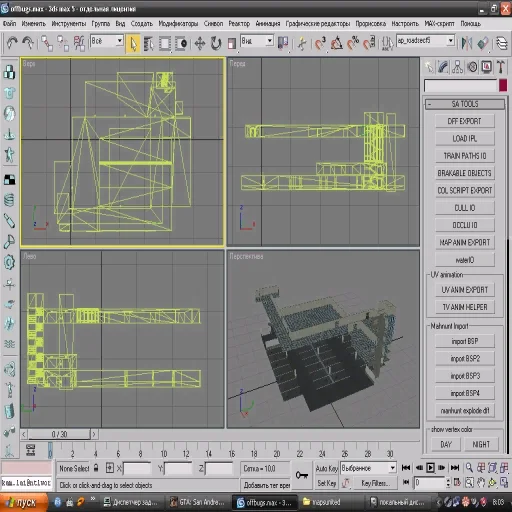Open the Select by Name list icon
The image size is (512, 512).
[148, 44]
